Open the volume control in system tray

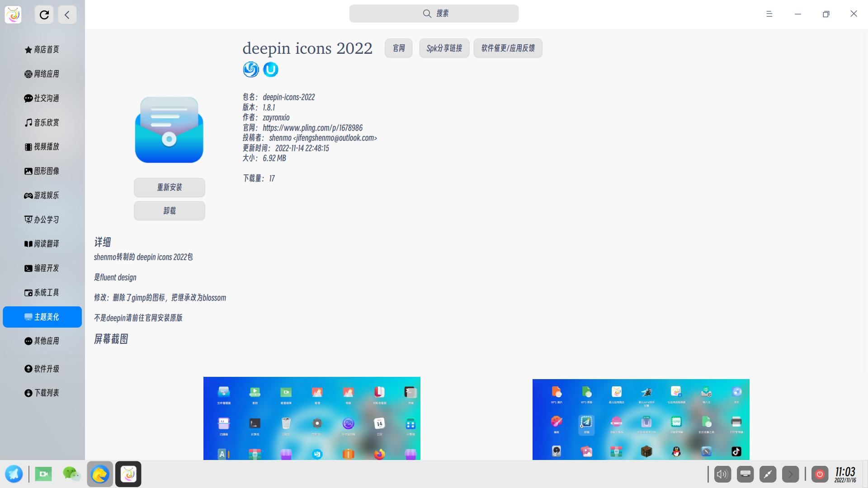coord(722,474)
